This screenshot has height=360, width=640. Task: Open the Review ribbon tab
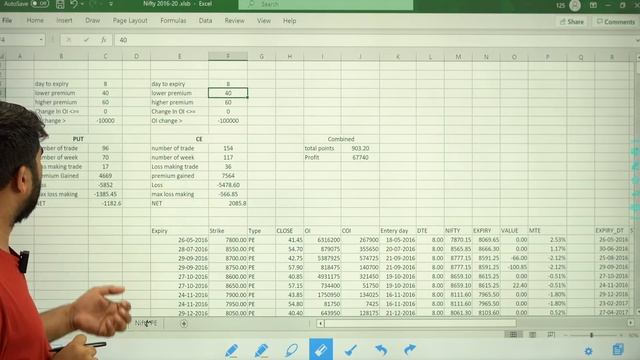point(234,20)
